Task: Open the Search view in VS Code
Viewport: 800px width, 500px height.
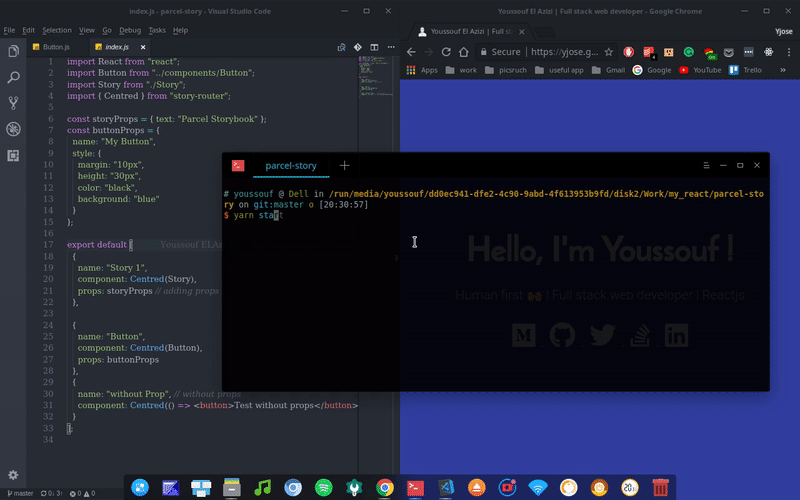Action: [13, 78]
